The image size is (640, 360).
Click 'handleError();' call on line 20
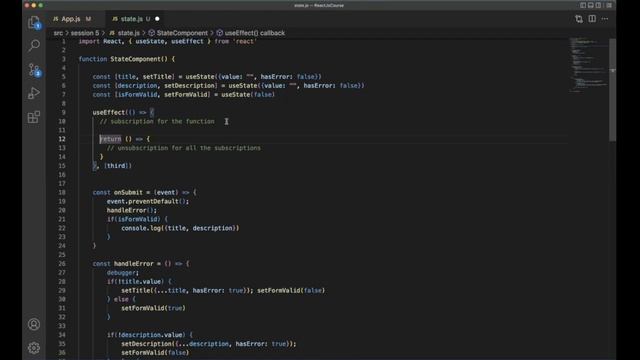(132, 211)
